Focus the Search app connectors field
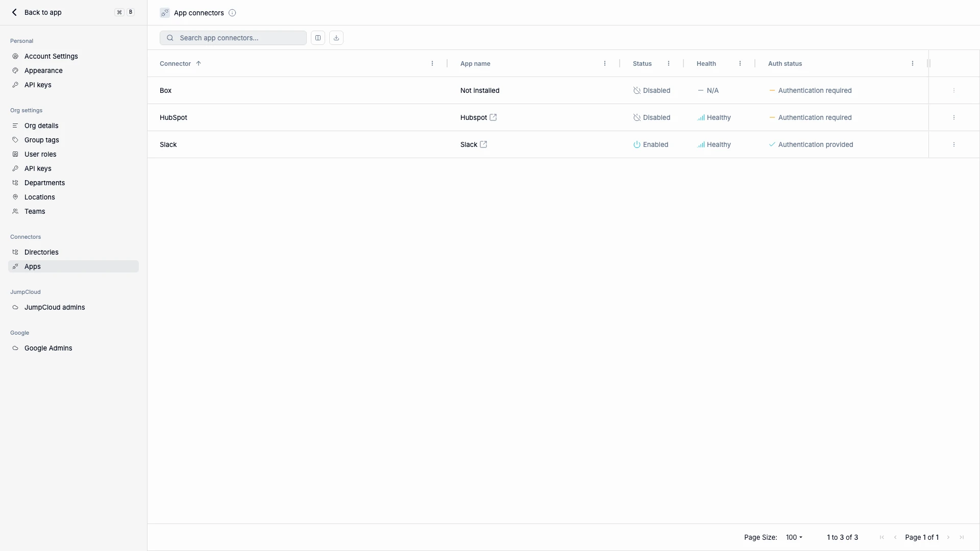The height and width of the screenshot is (551, 980). (240, 38)
